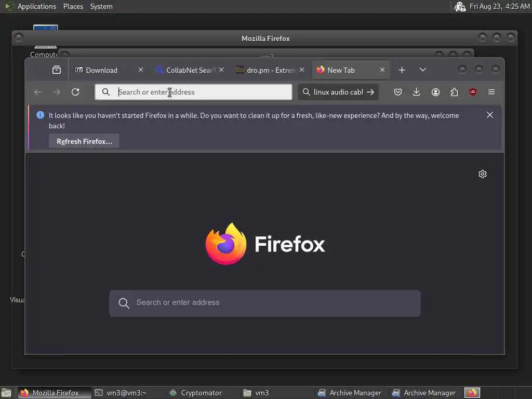Click the address bar magnifier icon

pyautogui.click(x=106, y=92)
